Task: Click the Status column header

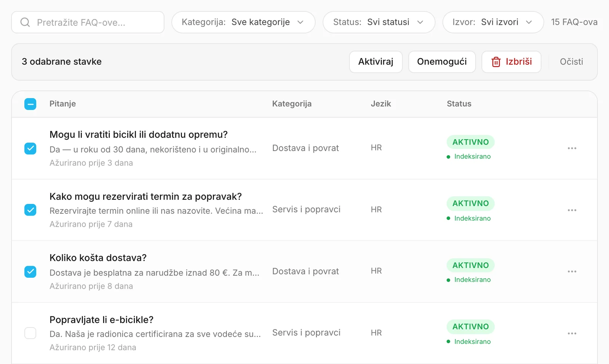Action: (459, 104)
